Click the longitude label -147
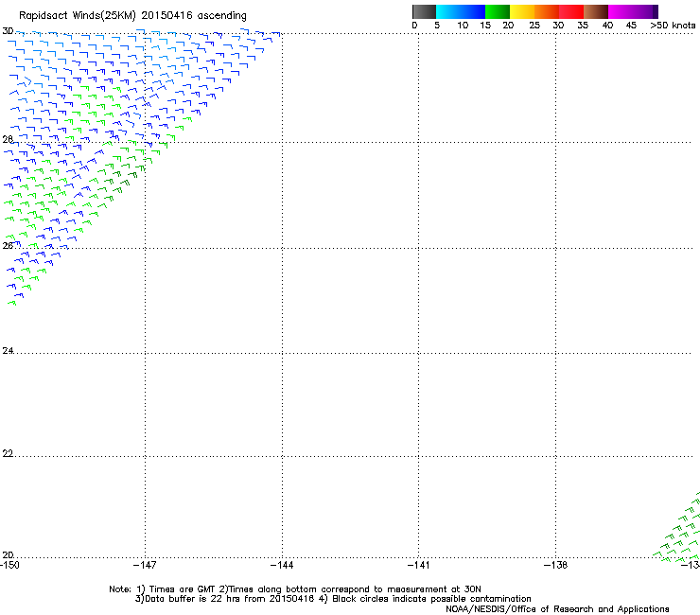 (145, 565)
